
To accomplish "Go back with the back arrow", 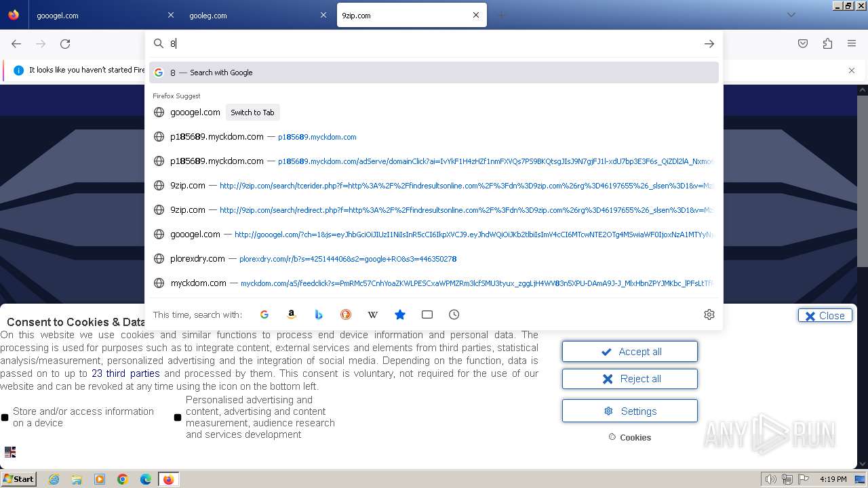I will (x=16, y=43).
